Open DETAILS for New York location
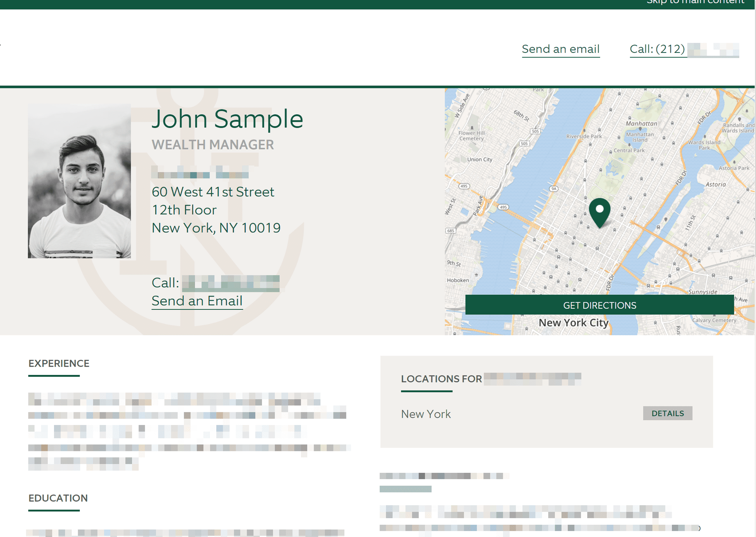The image size is (756, 537). click(x=667, y=413)
